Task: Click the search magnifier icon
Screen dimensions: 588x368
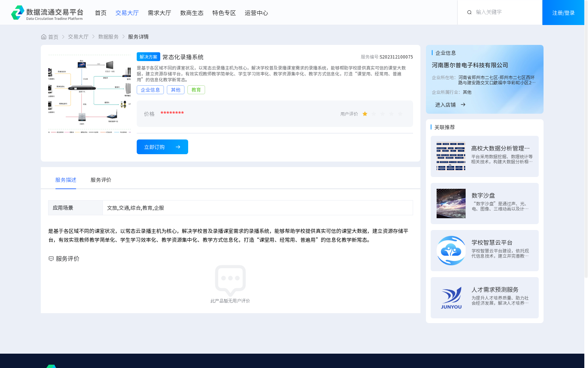Action: (x=469, y=13)
